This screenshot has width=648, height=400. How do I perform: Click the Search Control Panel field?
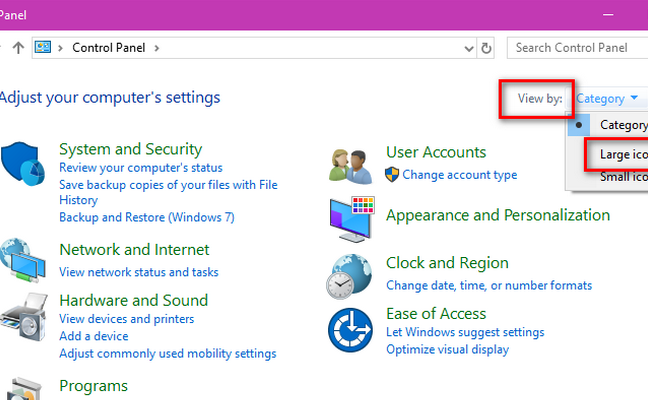577,48
